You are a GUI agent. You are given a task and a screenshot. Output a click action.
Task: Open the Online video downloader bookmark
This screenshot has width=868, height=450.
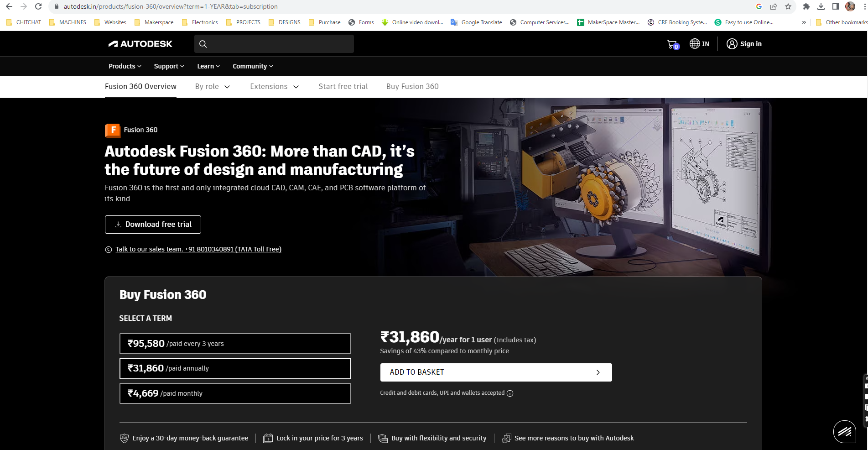tap(412, 22)
